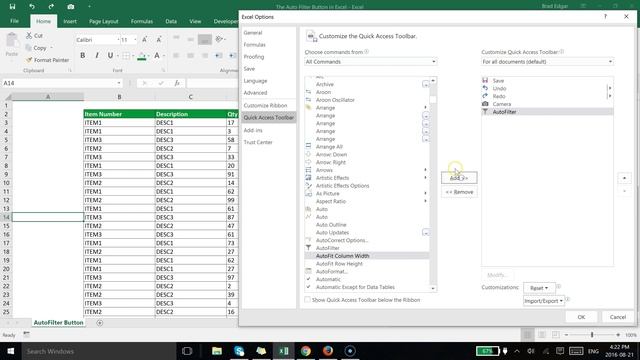Screen dimensions: 640x360
Task: Move selected command up with arrow button
Action: 624,178
